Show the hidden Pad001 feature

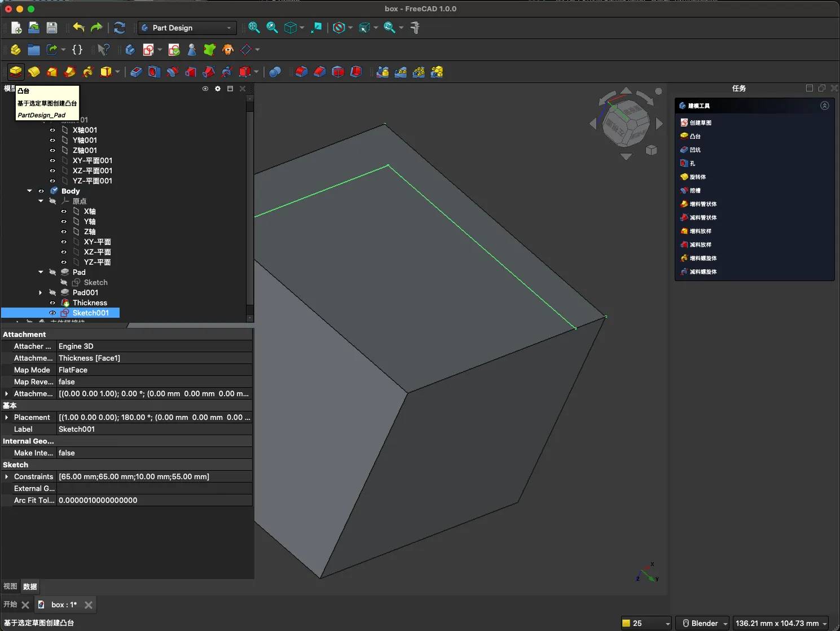click(52, 293)
